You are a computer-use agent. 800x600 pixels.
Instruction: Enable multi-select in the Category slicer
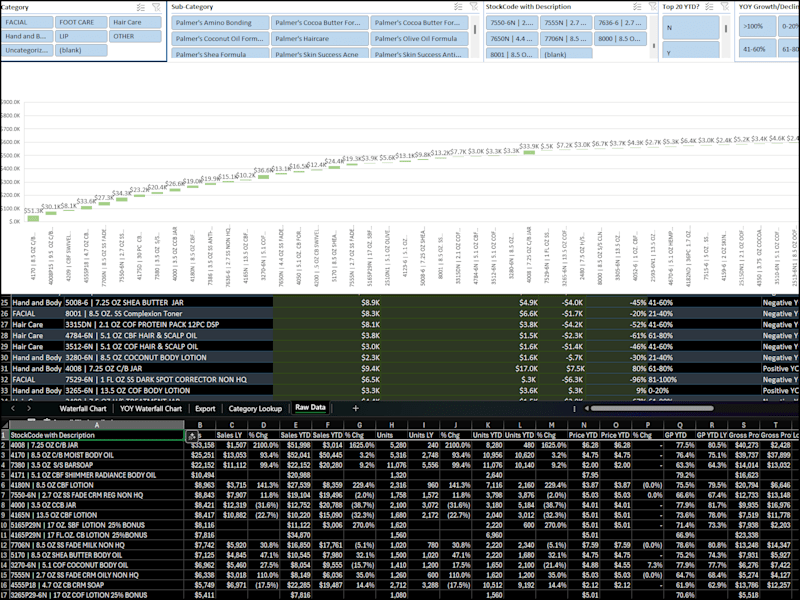(141, 7)
